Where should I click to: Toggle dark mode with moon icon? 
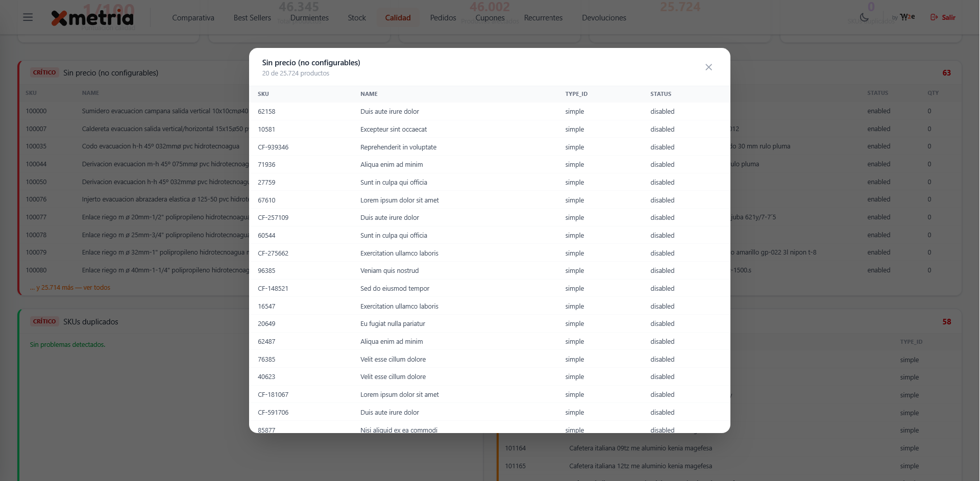coord(864,17)
